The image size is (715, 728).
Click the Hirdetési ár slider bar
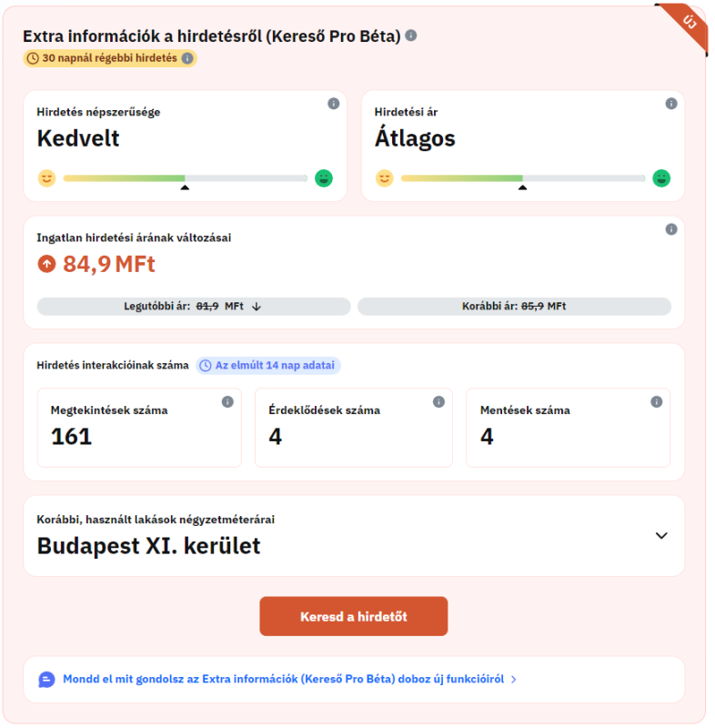523,178
